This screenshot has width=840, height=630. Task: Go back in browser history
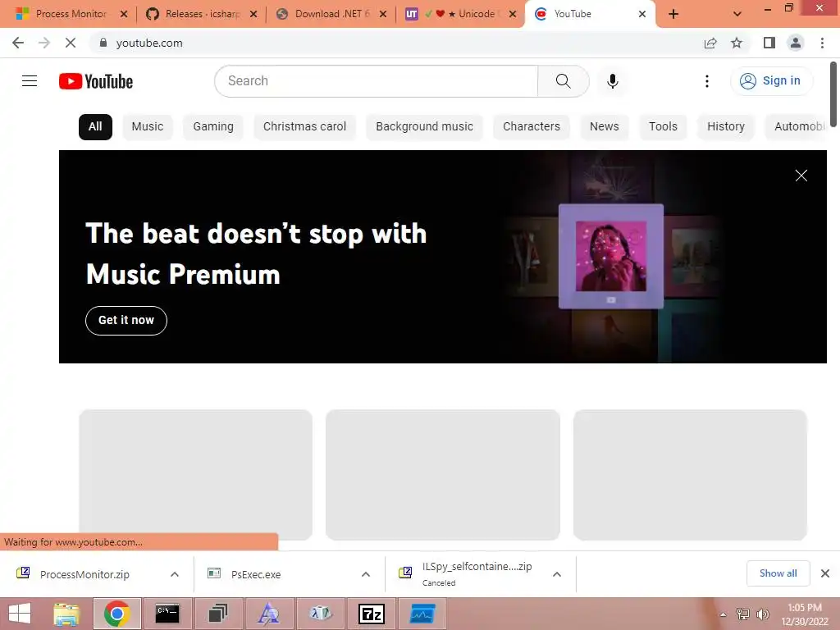pyautogui.click(x=18, y=43)
